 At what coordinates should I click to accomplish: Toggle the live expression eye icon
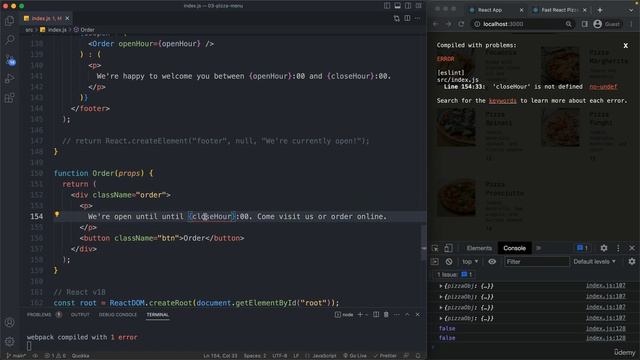492,262
